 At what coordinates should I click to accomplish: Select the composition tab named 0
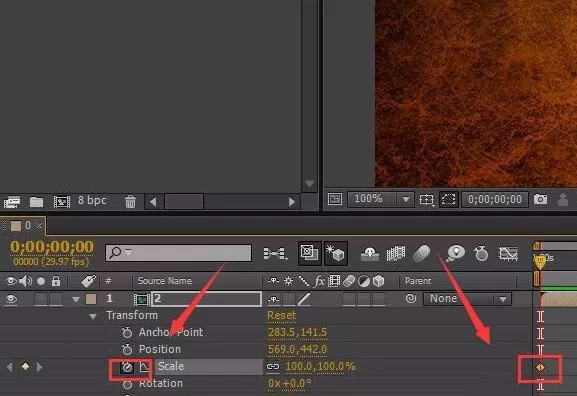(x=28, y=225)
